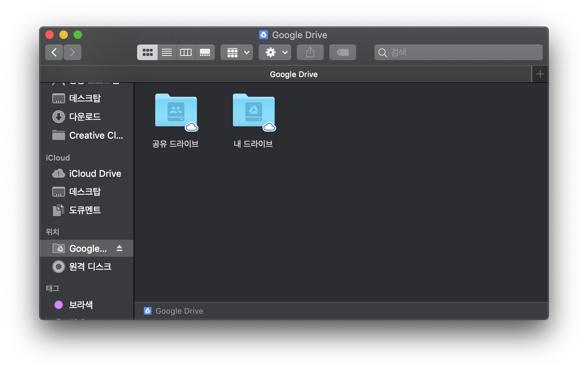Click the search magnifier icon
The width and height of the screenshot is (588, 372).
tap(382, 53)
